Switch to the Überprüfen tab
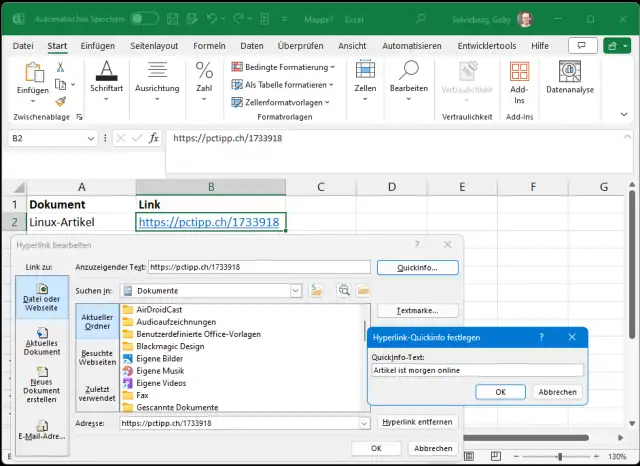 coord(301,45)
